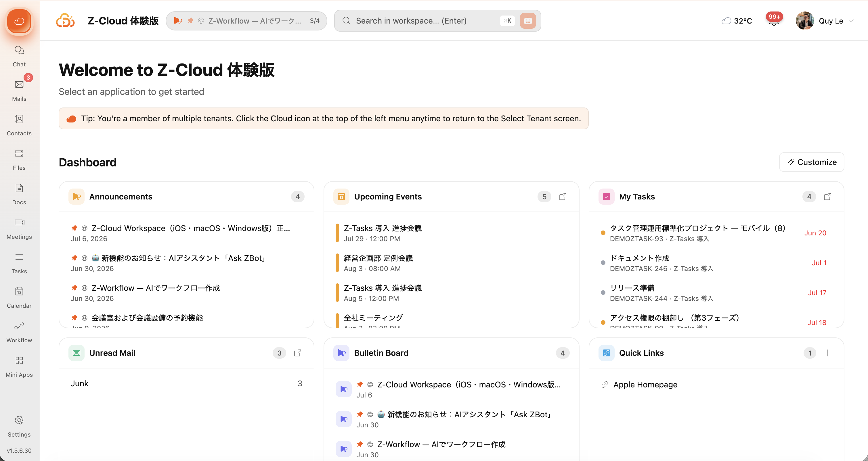Click the Announcements megaphone icon
Screen dimensions: 868x461
click(77, 197)
